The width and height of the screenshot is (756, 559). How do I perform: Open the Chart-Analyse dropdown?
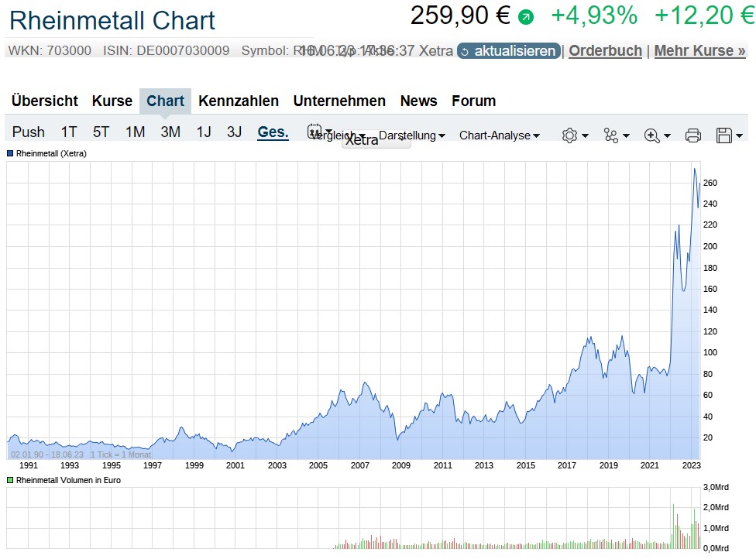coord(500,135)
